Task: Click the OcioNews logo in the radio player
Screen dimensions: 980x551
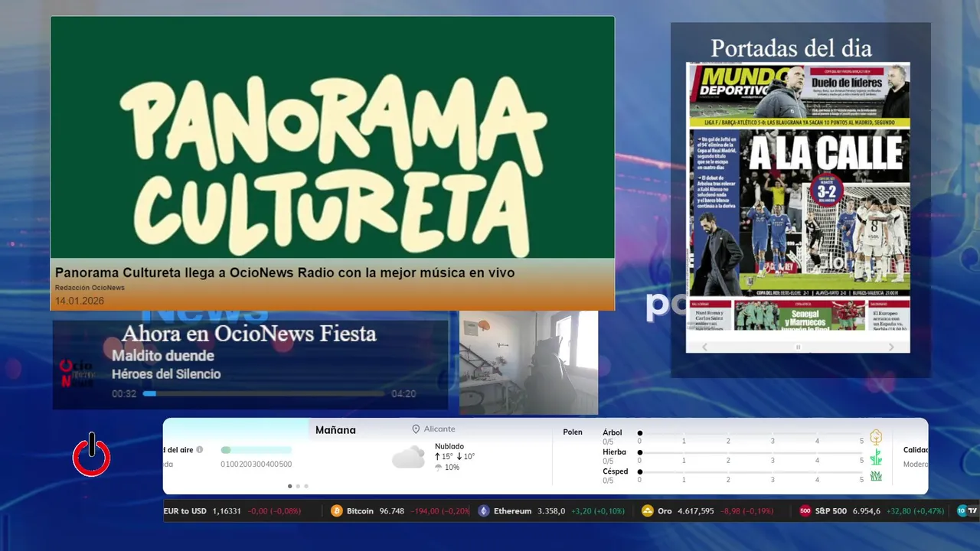Action: coord(77,374)
